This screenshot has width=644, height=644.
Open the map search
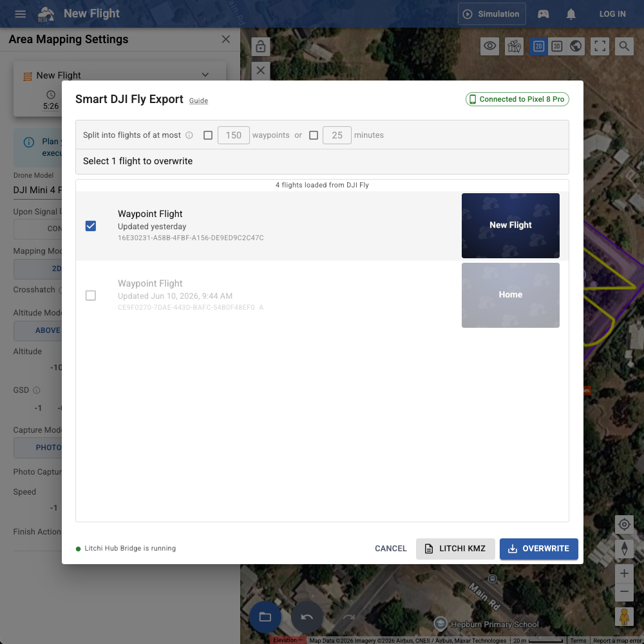(624, 46)
